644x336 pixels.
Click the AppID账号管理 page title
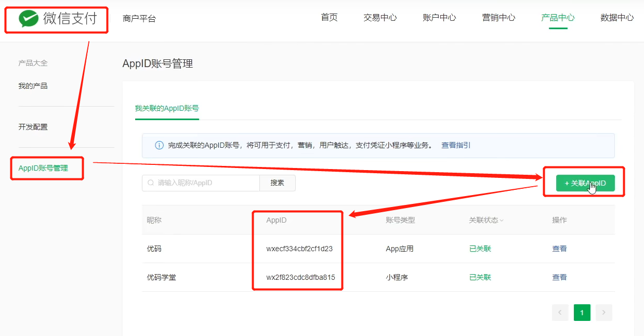point(157,63)
